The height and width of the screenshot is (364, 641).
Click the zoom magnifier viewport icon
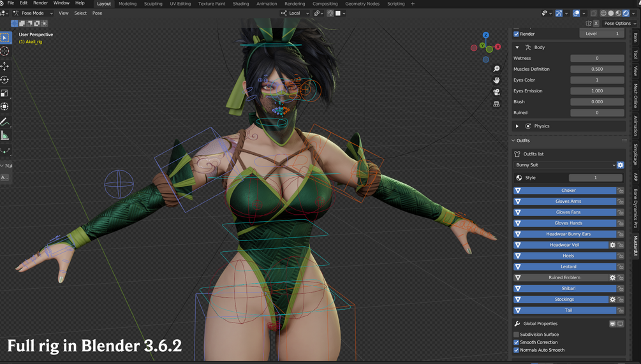(496, 69)
